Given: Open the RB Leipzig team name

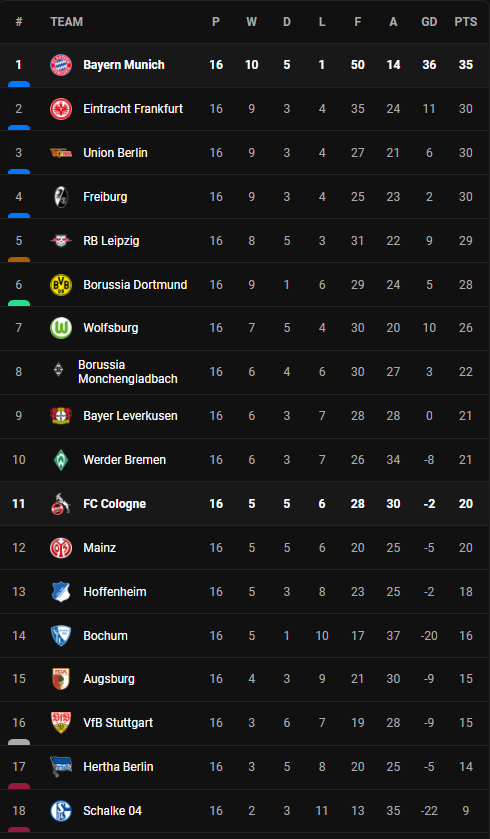Looking at the screenshot, I should click(x=111, y=241).
